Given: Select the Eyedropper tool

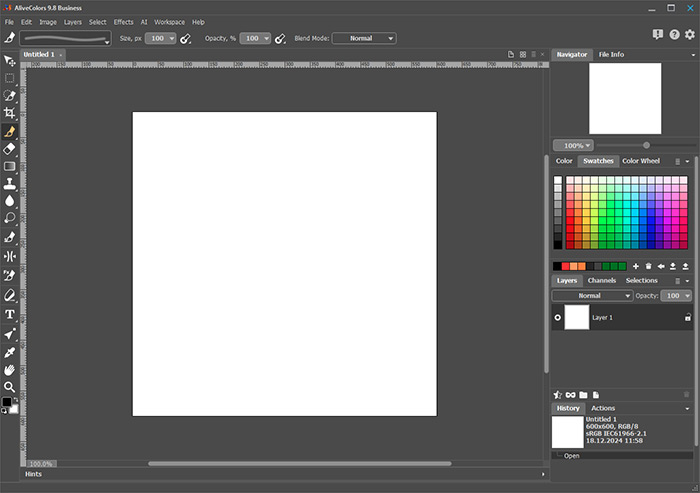Looking at the screenshot, I should [9, 353].
